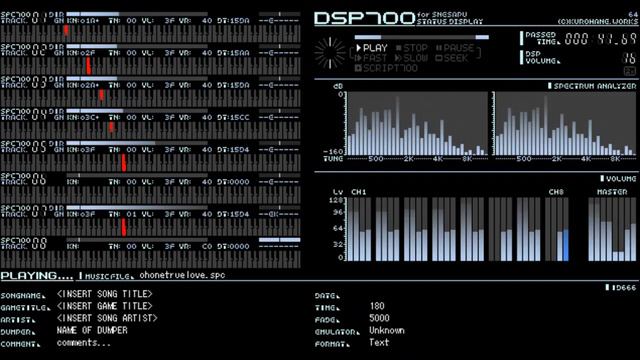Click the time value 180

point(377,306)
